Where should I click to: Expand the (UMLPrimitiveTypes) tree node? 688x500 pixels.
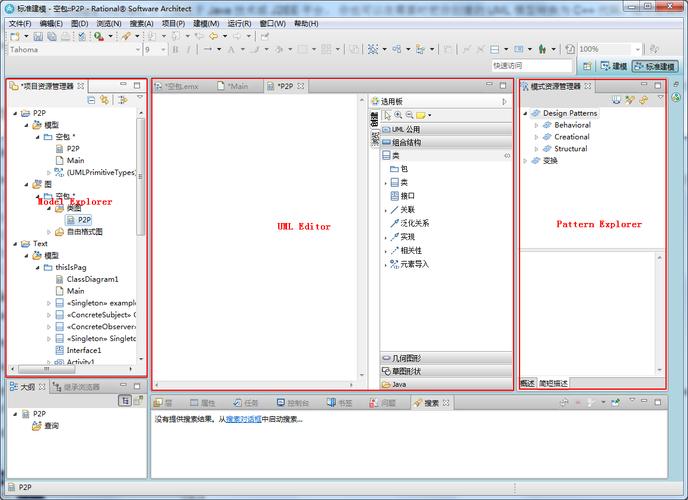49,173
